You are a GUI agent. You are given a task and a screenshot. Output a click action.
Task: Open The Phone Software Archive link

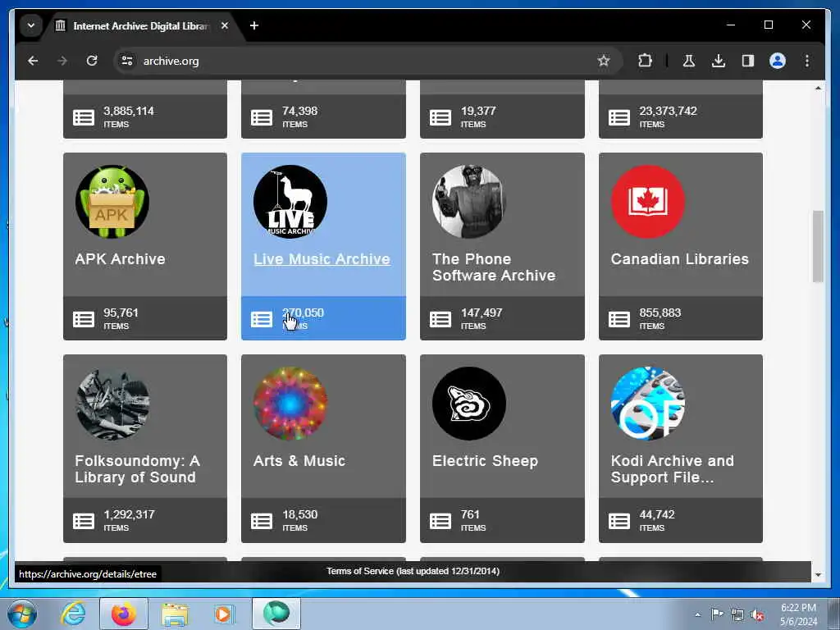point(493,267)
